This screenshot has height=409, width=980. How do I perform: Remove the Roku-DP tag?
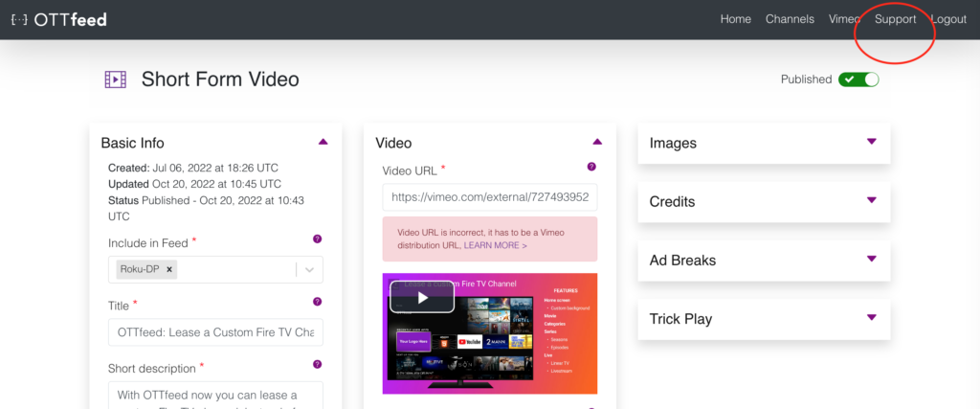pyautogui.click(x=169, y=270)
